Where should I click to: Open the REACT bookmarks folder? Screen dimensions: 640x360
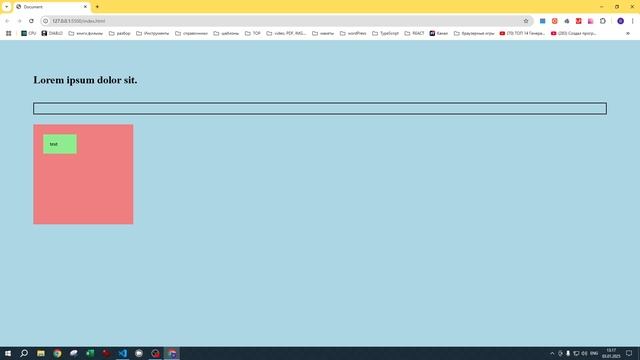click(414, 33)
